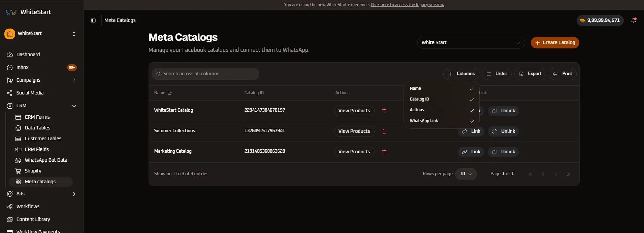Print the catalogs table
Viewport: 644px width, 233px height.
point(562,74)
